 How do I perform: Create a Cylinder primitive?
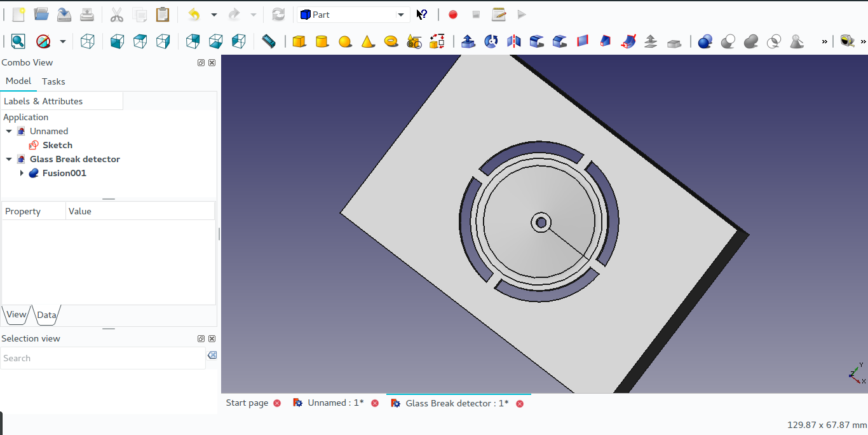[322, 41]
